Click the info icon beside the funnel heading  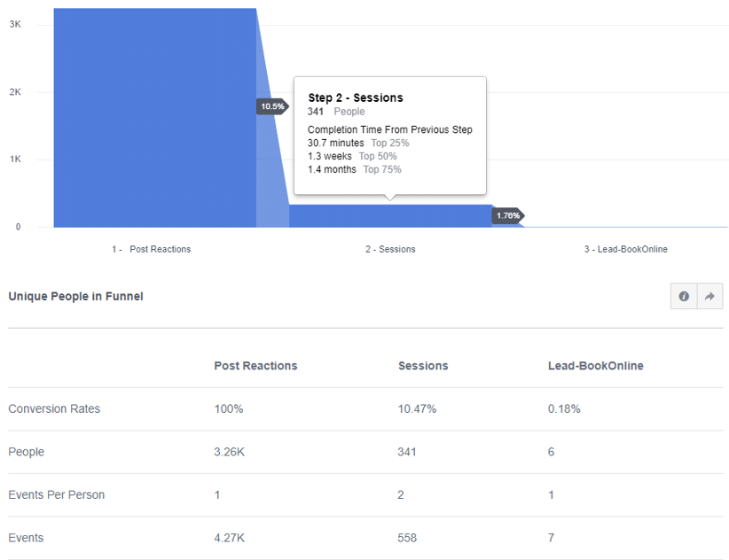tap(684, 297)
